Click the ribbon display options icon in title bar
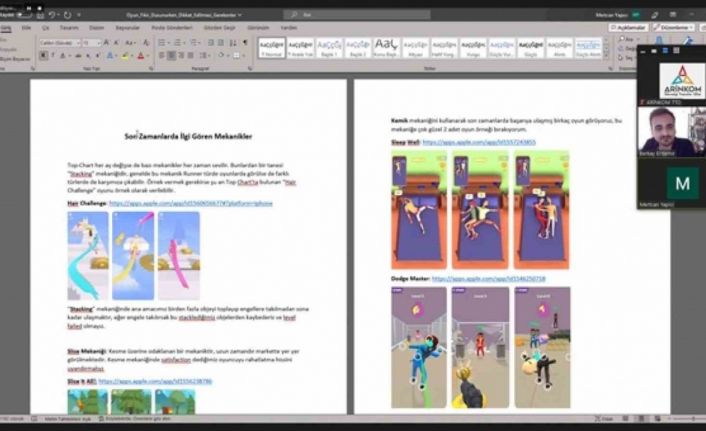Screen dimensions: 706x431 pyautogui.click(x=673, y=15)
